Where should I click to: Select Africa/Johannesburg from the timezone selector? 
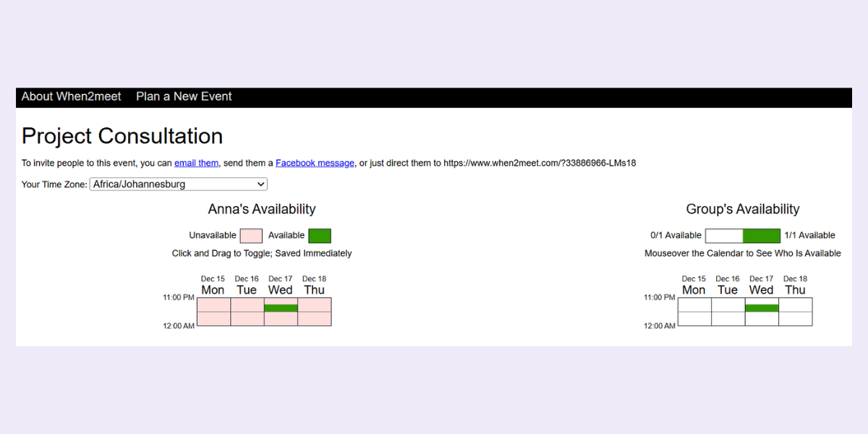click(177, 184)
